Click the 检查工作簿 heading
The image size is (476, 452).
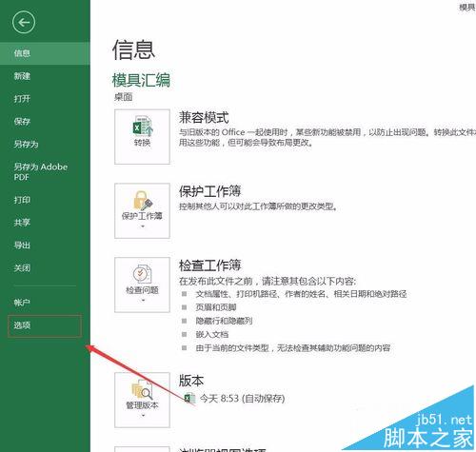(210, 265)
